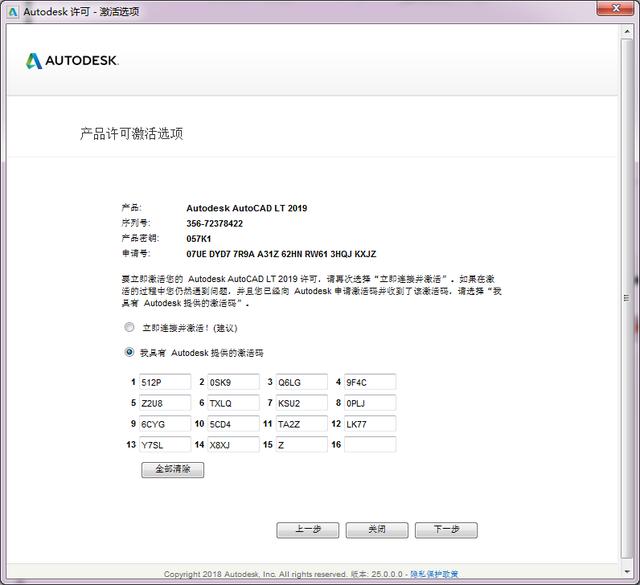Proceed with the next step button
Image resolution: width=640 pixels, height=585 pixels.
point(446,530)
